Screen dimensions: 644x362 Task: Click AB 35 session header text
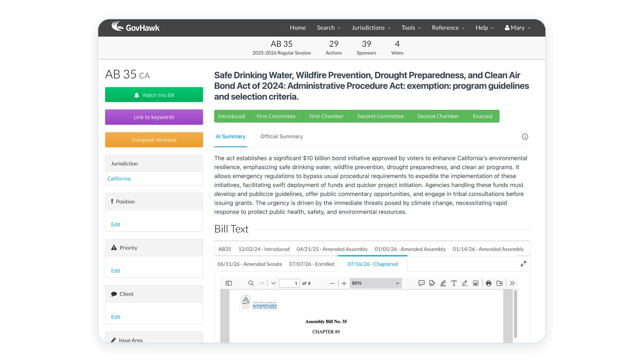pos(281,47)
